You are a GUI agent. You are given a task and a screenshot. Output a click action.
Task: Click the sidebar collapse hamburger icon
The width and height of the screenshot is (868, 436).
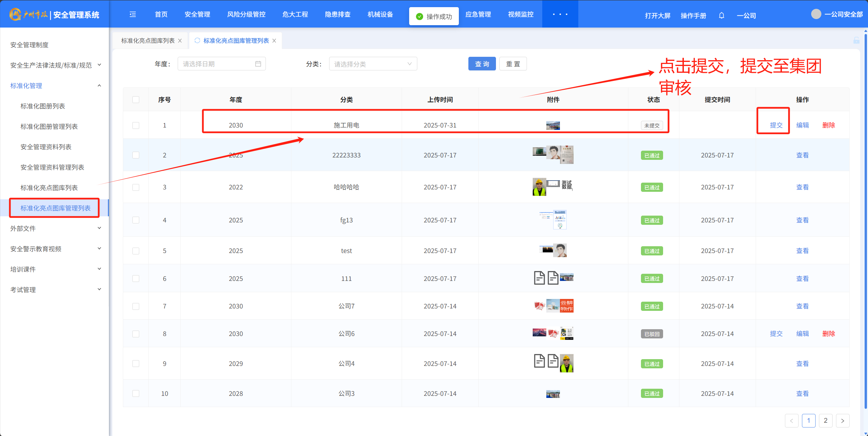tap(133, 14)
